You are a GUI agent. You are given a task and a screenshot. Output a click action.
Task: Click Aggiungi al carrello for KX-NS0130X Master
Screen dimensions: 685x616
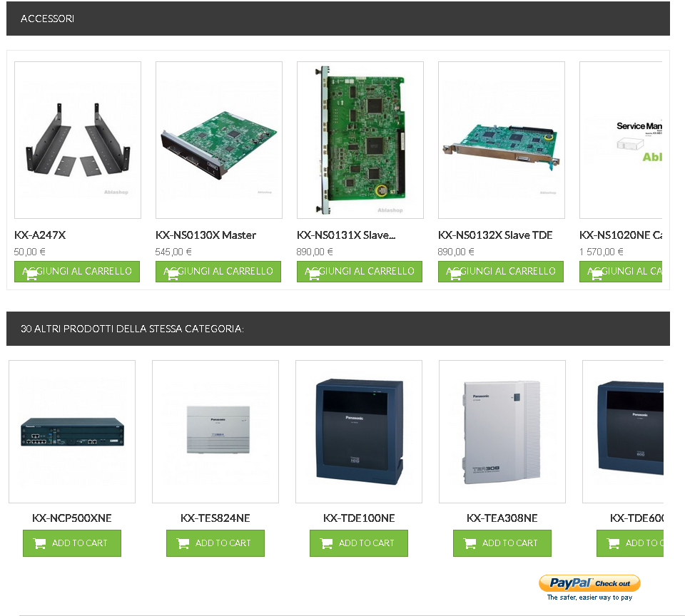[218, 272]
